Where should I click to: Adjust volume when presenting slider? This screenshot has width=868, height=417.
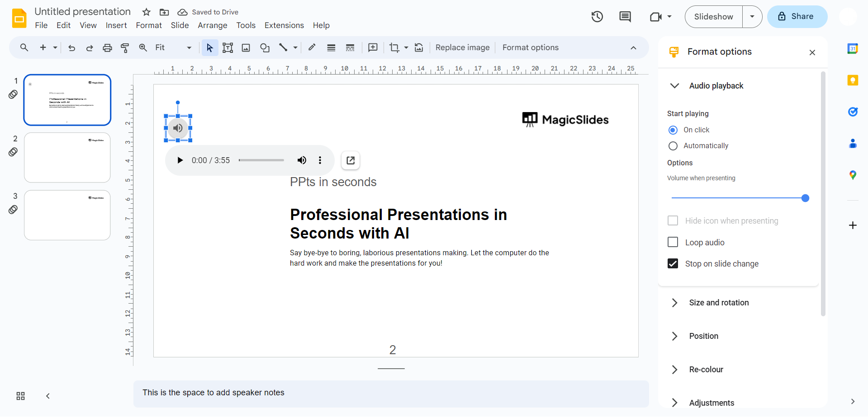[x=805, y=198]
